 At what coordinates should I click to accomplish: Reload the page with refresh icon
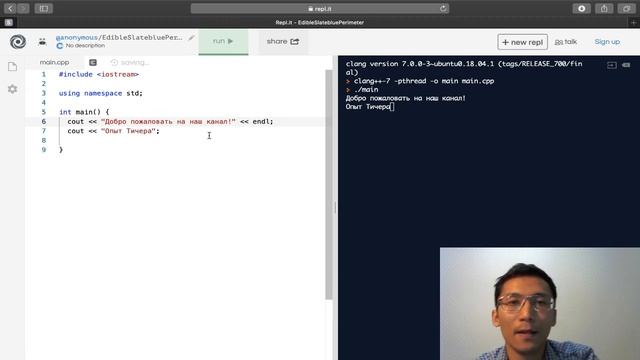[443, 9]
